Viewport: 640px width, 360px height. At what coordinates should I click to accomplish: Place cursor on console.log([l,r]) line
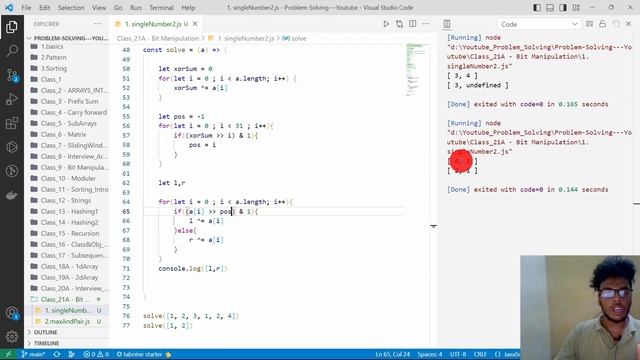tap(193, 269)
